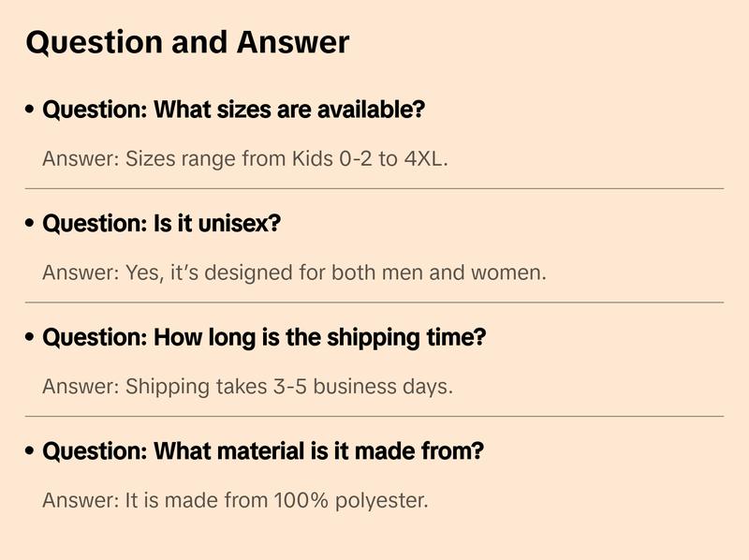Expand the "Is it unisex?" question

coord(162,224)
